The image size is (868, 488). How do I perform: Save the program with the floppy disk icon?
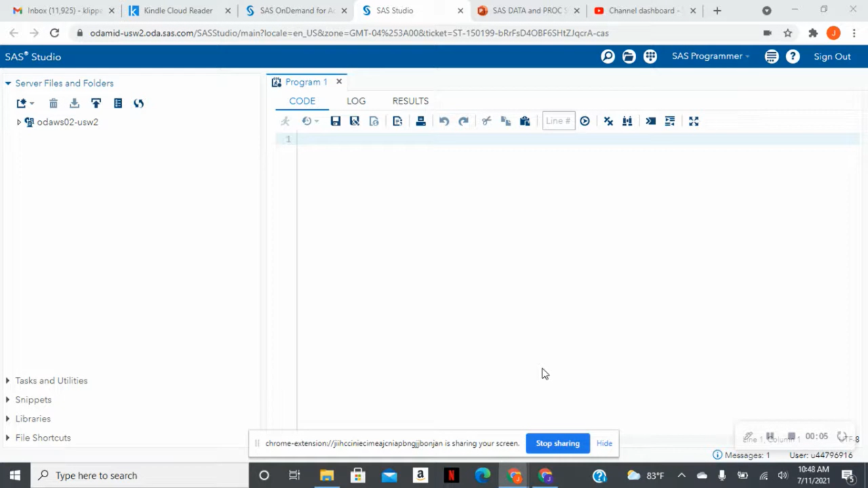[335, 121]
